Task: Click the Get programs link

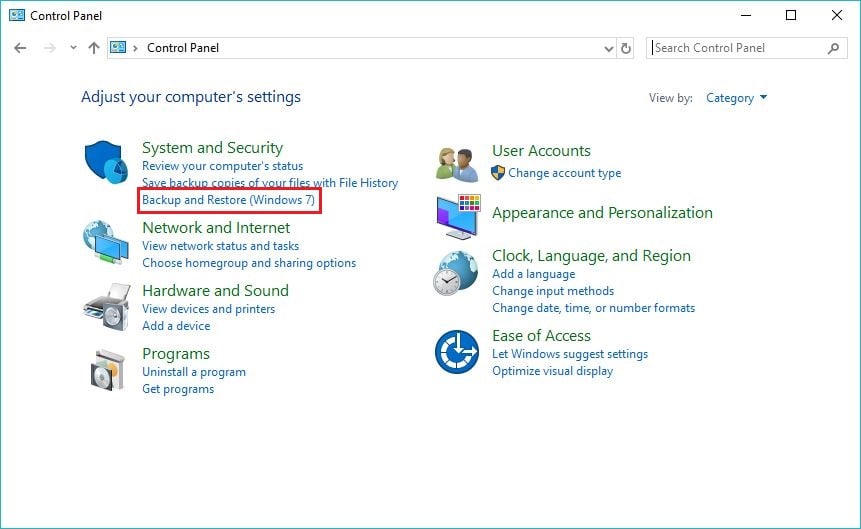Action: pos(178,389)
